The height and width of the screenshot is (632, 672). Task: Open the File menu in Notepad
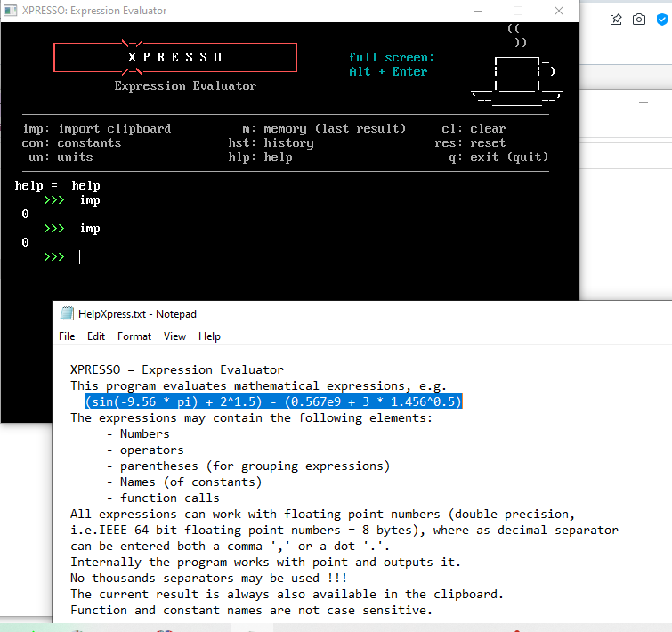pyautogui.click(x=67, y=336)
